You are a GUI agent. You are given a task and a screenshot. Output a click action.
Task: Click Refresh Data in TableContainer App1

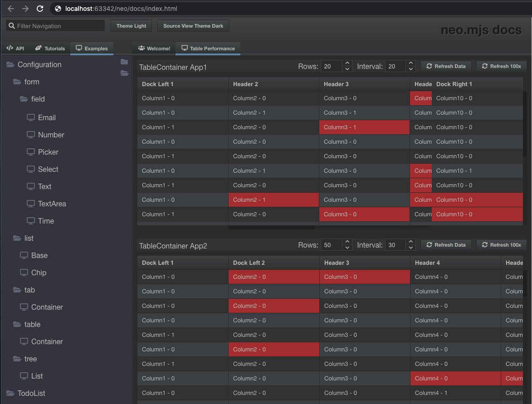click(x=446, y=66)
